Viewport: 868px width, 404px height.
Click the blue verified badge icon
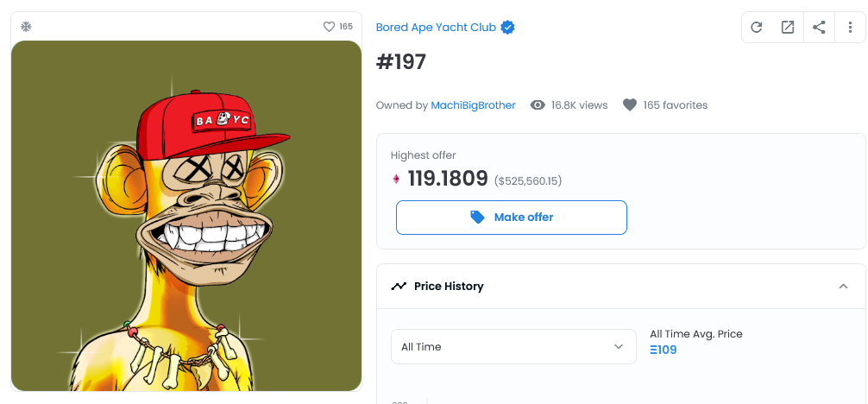tap(507, 27)
